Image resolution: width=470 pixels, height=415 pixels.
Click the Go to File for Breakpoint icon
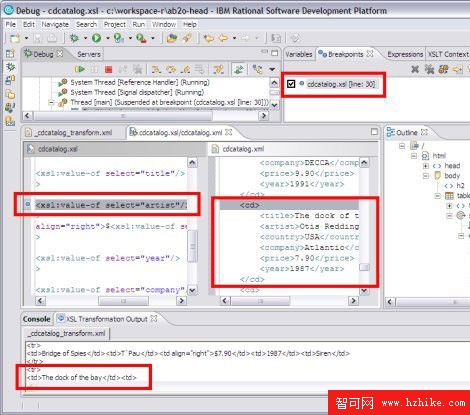point(458,69)
